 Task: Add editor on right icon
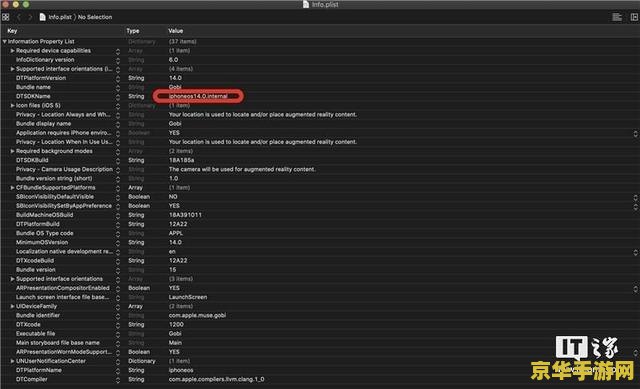634,17
